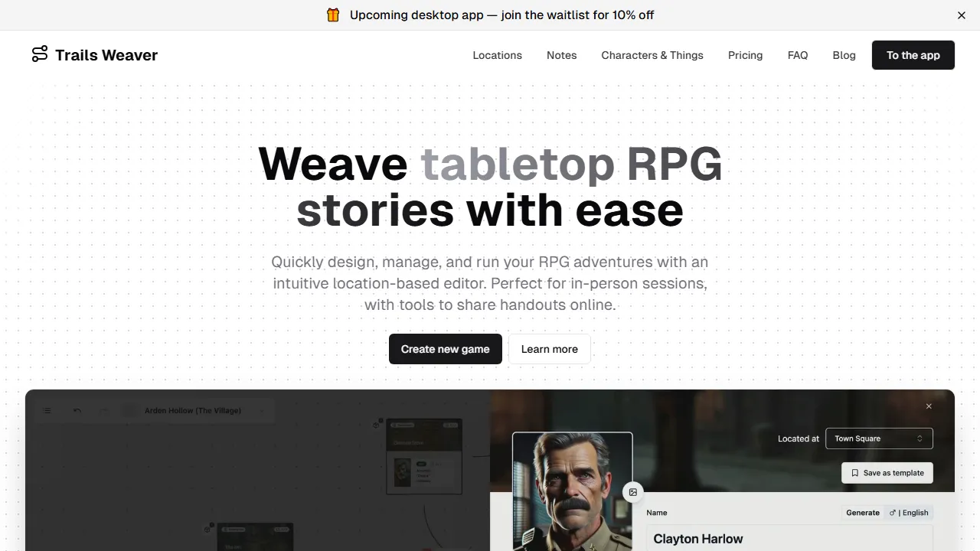
Task: Click Create new game
Action: point(445,349)
